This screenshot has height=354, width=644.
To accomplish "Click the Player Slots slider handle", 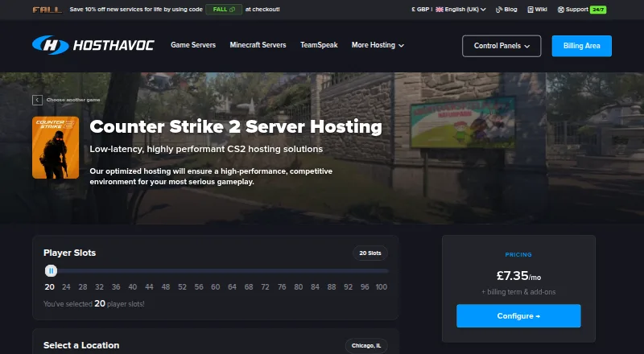I will click(x=51, y=270).
